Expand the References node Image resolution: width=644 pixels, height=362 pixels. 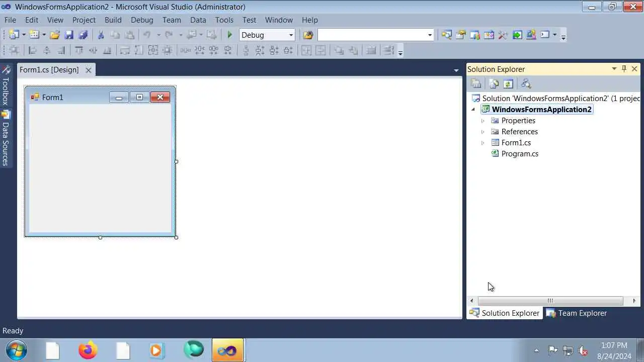pyautogui.click(x=483, y=132)
